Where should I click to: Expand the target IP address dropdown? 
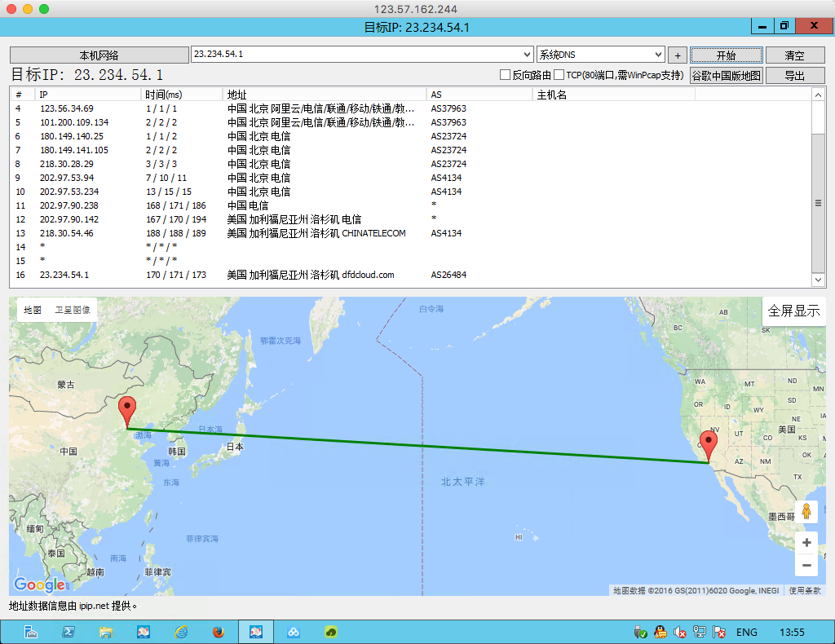(525, 55)
